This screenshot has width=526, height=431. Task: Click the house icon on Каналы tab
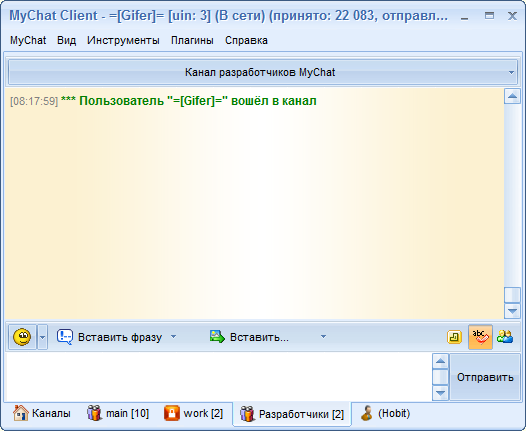click(x=20, y=413)
